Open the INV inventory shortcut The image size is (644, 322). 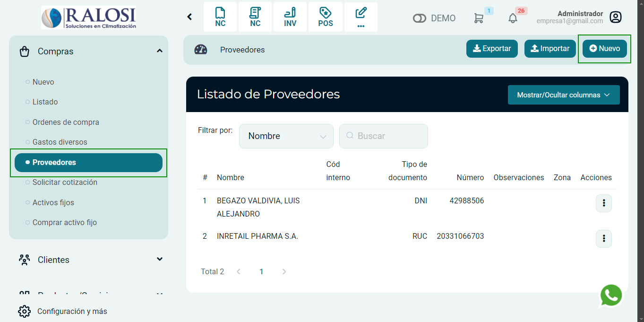(x=290, y=17)
